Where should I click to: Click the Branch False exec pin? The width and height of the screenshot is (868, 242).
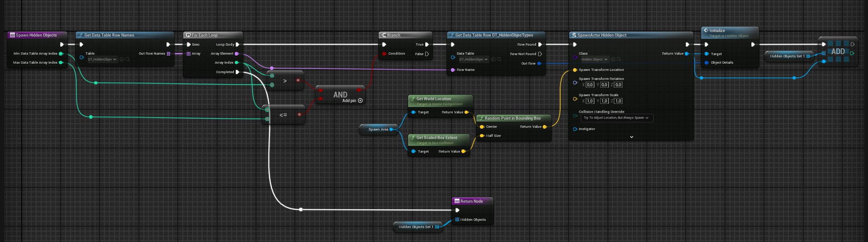tap(427, 54)
